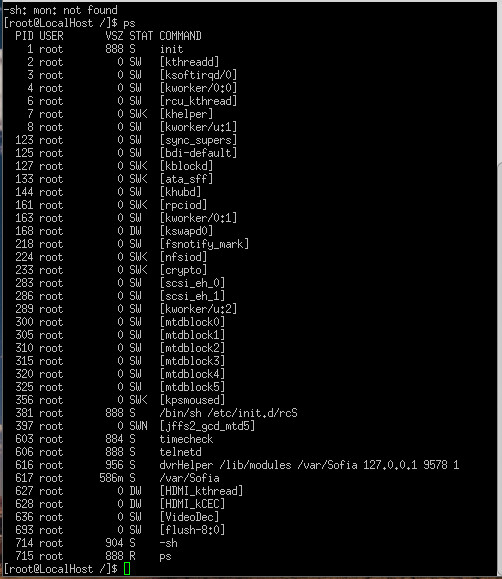
Task: Click the /bin/sh /etc/init.d/rcS command
Action: point(228,413)
